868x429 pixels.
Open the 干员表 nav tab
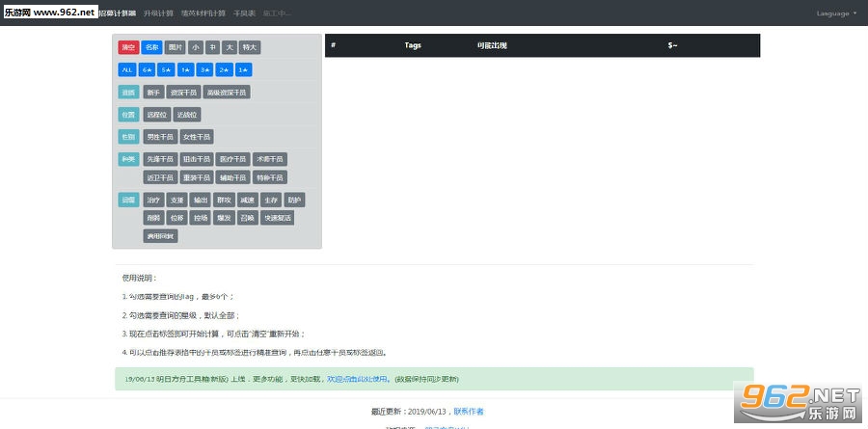[x=244, y=13]
